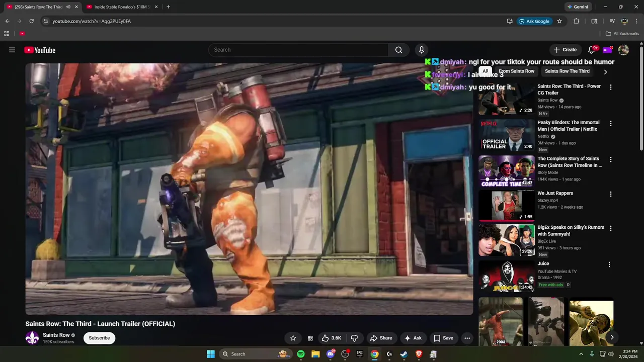Image resolution: width=644 pixels, height=362 pixels.
Task: Open the Saints Row channel name link
Action: [56, 335]
